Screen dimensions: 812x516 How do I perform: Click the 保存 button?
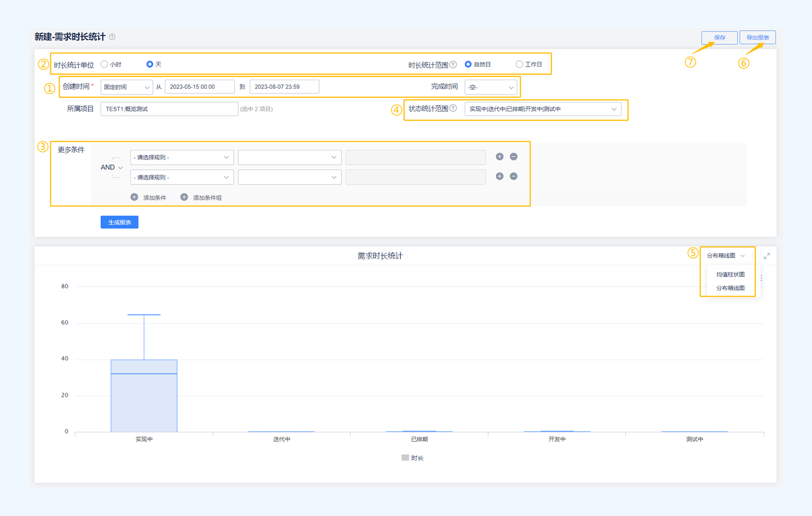click(x=720, y=37)
